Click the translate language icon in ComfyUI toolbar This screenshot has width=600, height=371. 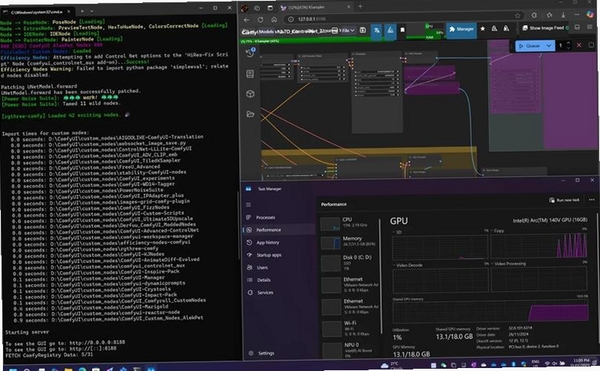377,31
